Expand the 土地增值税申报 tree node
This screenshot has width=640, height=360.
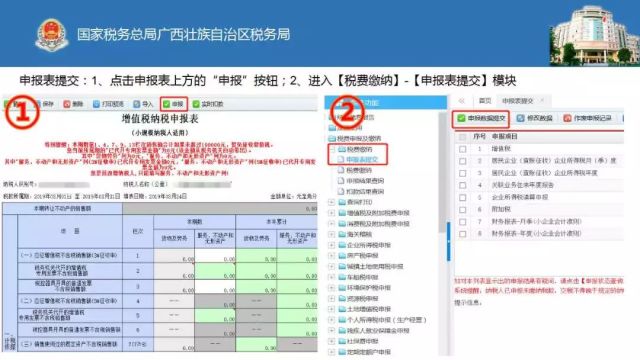[331, 309]
